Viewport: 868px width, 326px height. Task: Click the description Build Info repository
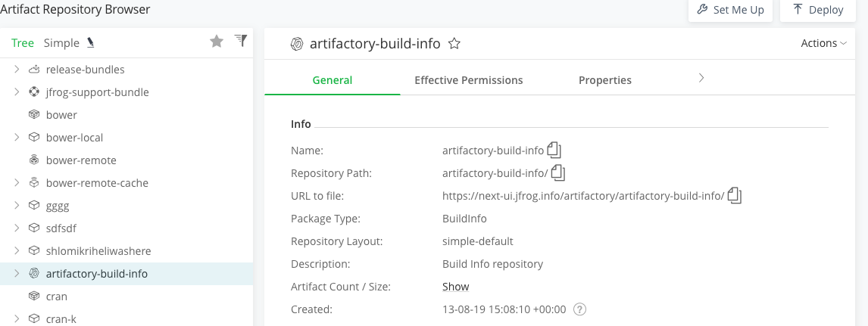point(492,264)
